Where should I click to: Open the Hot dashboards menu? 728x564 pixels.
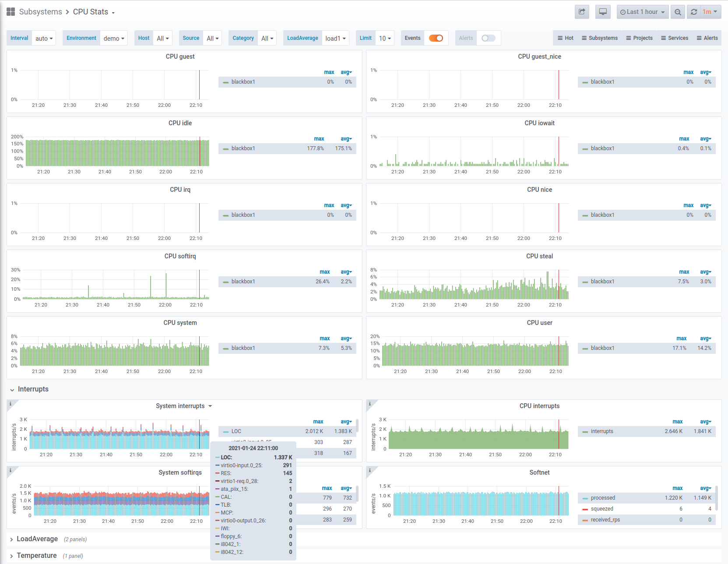(566, 38)
